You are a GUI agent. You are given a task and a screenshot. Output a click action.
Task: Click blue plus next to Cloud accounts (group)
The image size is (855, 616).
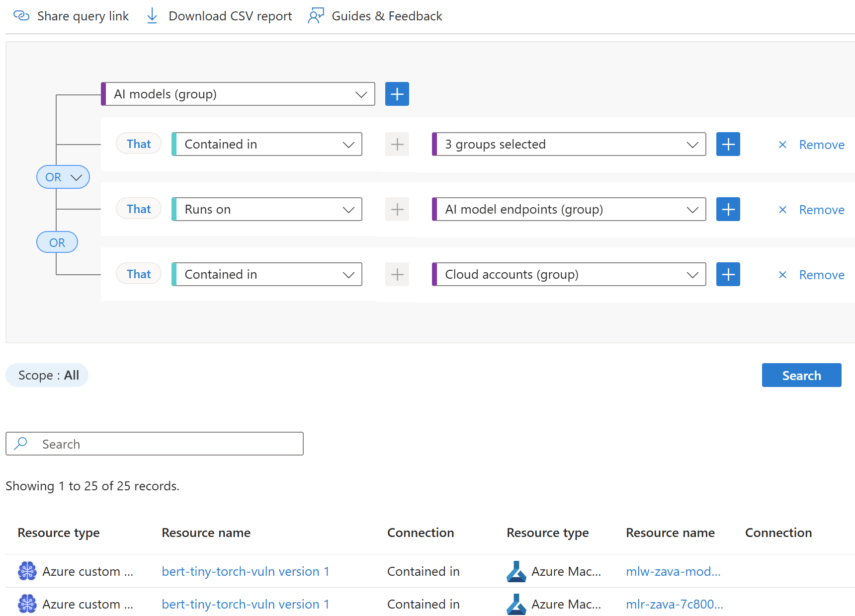click(x=728, y=274)
